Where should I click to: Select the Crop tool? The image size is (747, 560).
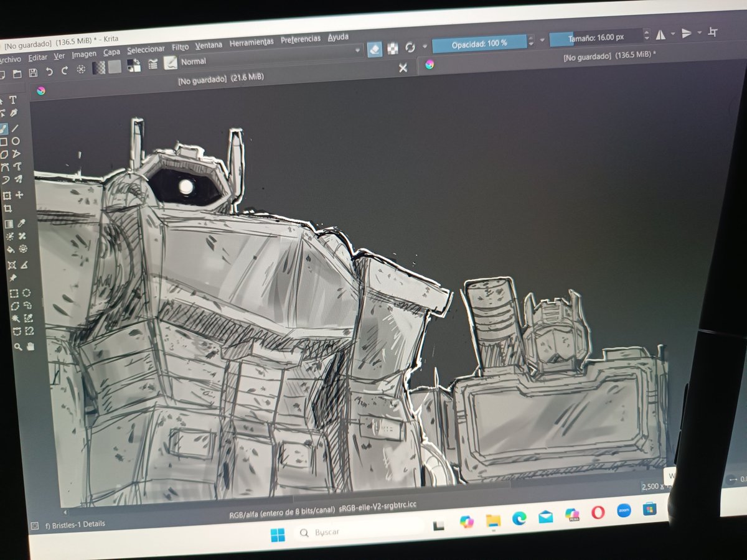[x=7, y=209]
